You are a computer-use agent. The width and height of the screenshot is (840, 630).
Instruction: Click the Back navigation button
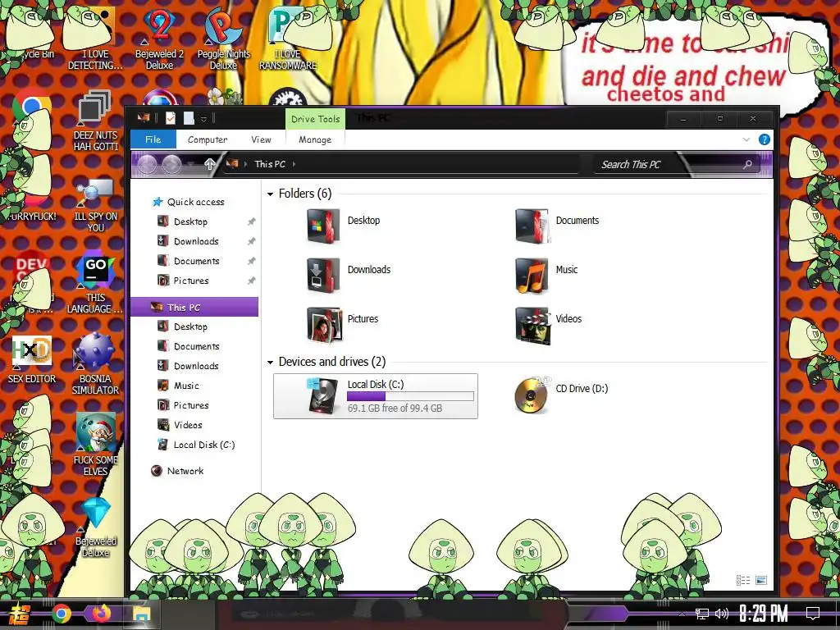(148, 164)
